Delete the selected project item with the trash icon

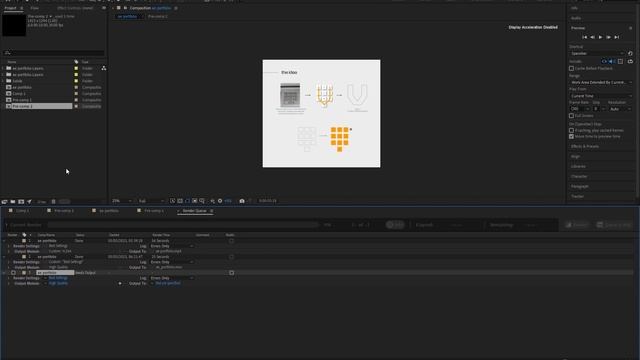53,202
